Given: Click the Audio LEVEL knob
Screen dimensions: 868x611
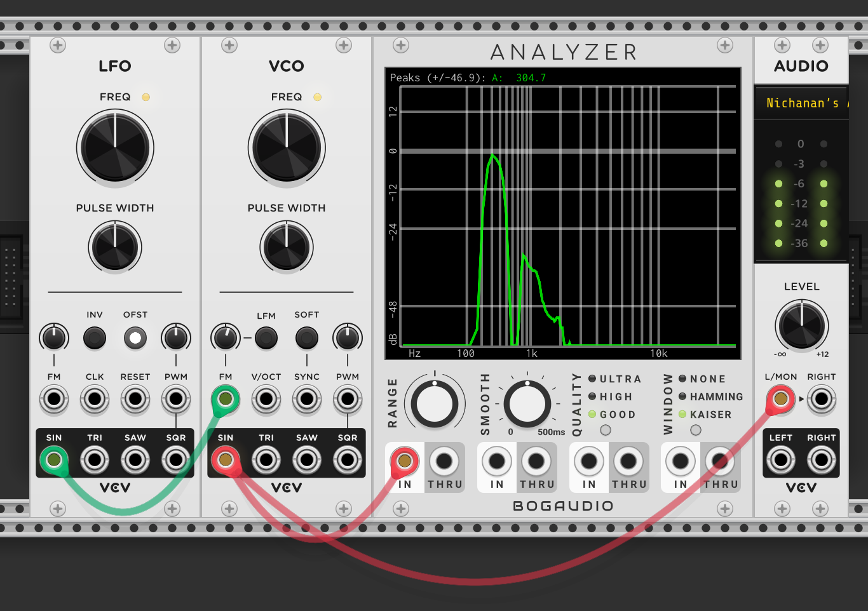Looking at the screenshot, I should [x=801, y=325].
